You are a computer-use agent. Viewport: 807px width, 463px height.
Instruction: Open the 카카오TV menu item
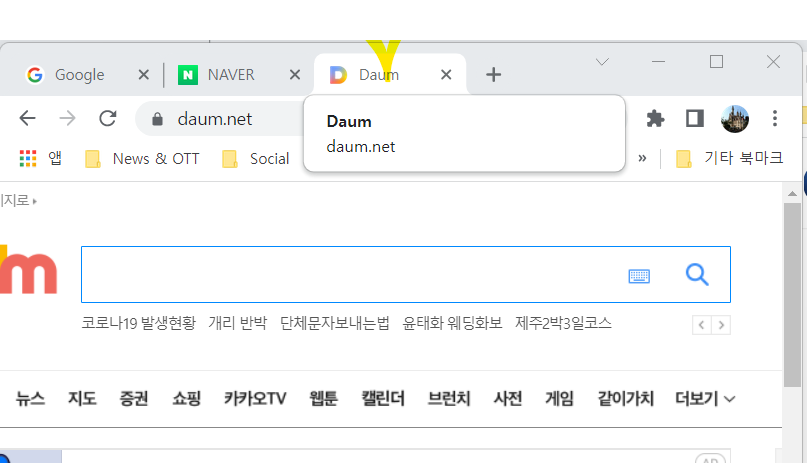pyautogui.click(x=255, y=399)
